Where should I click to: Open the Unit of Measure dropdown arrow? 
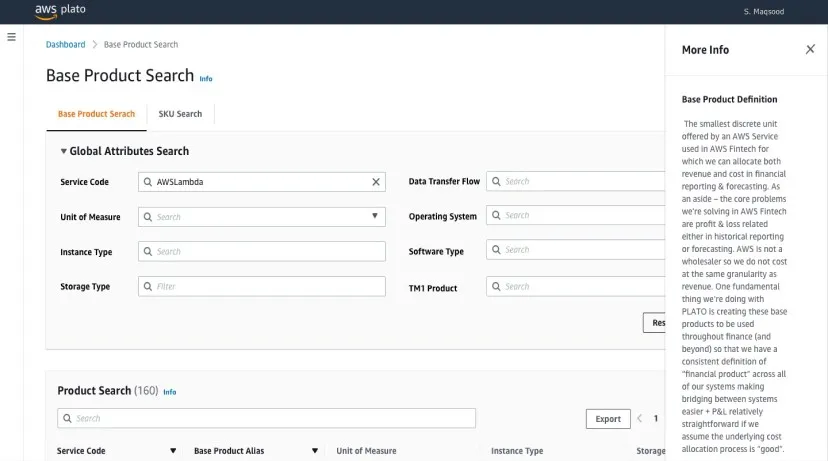tap(374, 216)
